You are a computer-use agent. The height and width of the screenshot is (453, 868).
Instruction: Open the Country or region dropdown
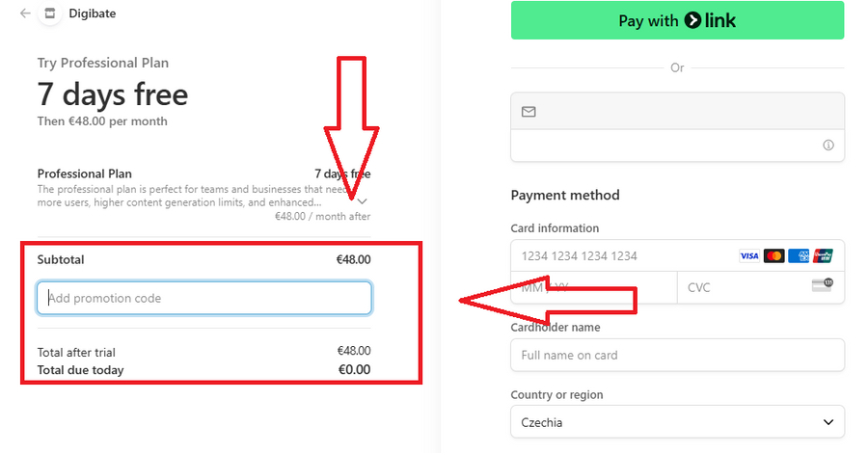[x=677, y=422]
